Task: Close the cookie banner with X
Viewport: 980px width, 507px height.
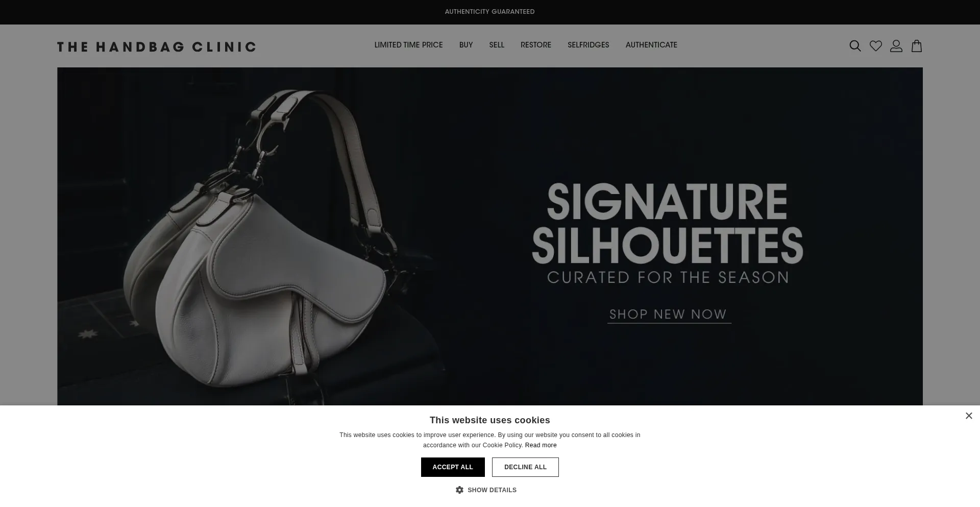Action: tap(969, 416)
